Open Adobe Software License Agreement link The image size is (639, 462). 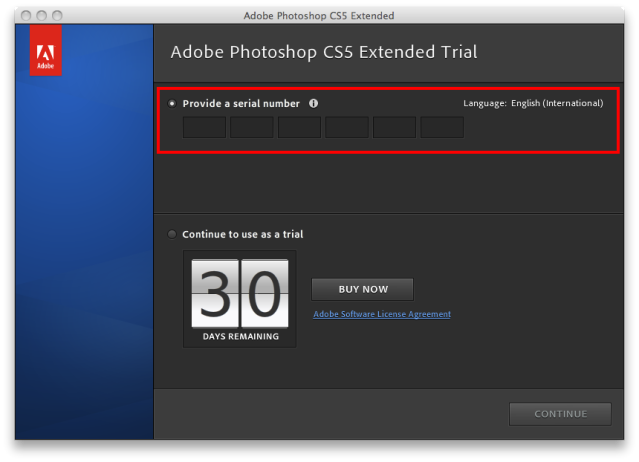tap(382, 314)
